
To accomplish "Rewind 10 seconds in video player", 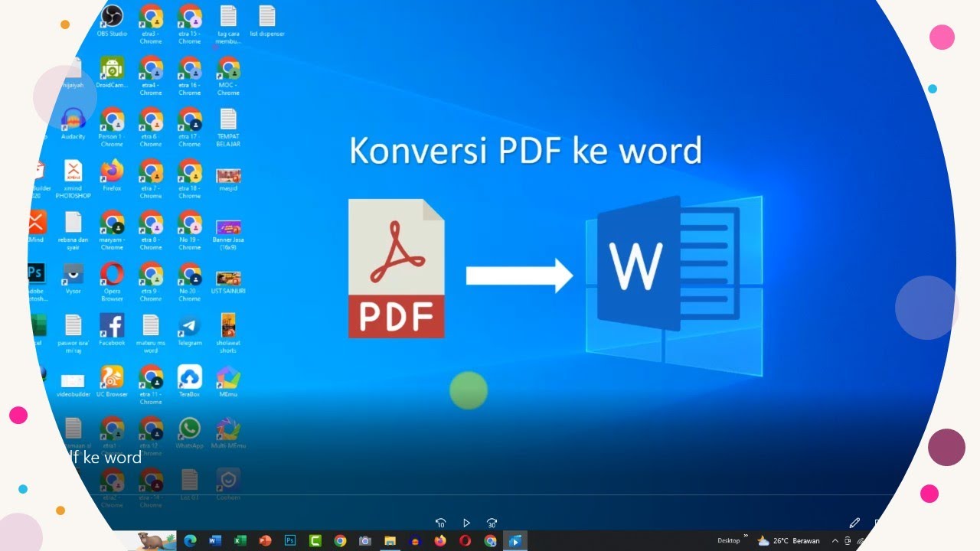I will tap(441, 523).
